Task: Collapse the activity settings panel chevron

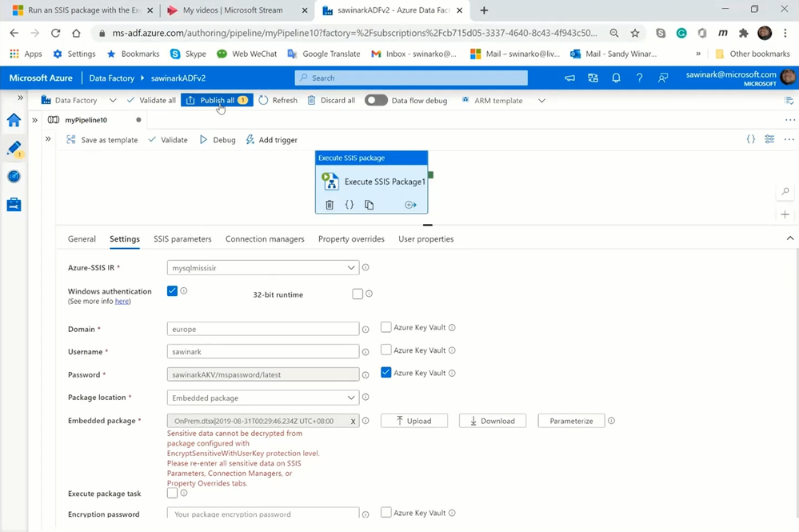Action: 790,238
